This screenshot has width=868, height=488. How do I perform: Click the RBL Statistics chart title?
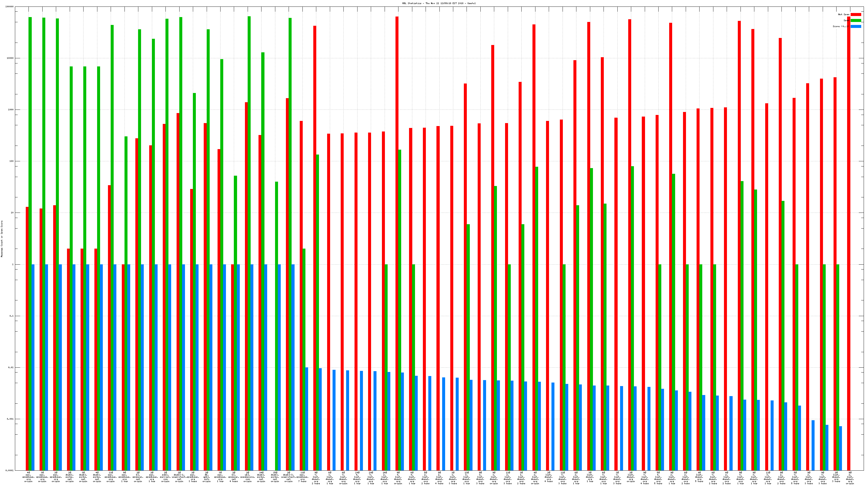439,3
